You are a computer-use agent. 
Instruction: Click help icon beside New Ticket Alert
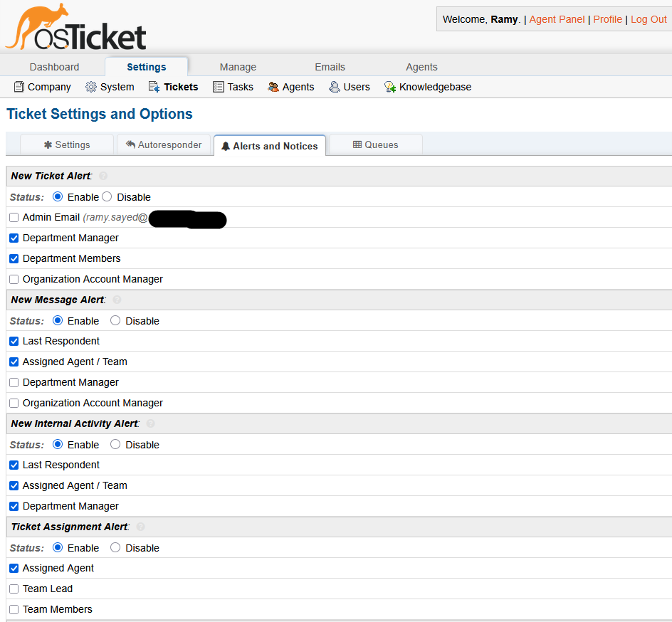[103, 176]
